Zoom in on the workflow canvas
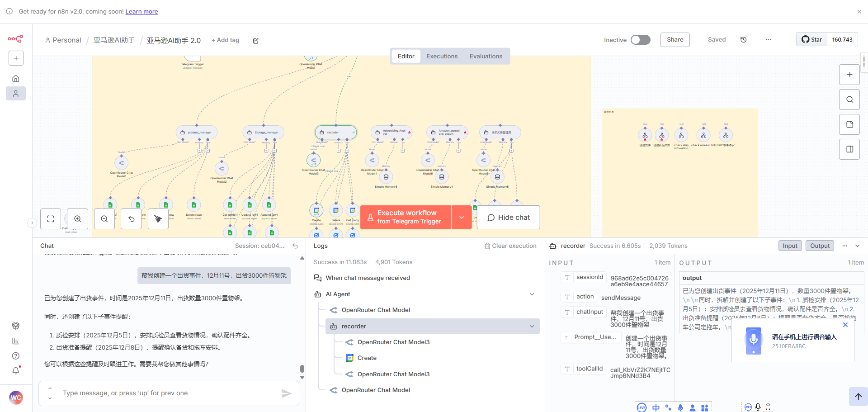868x412 pixels. coord(78,219)
